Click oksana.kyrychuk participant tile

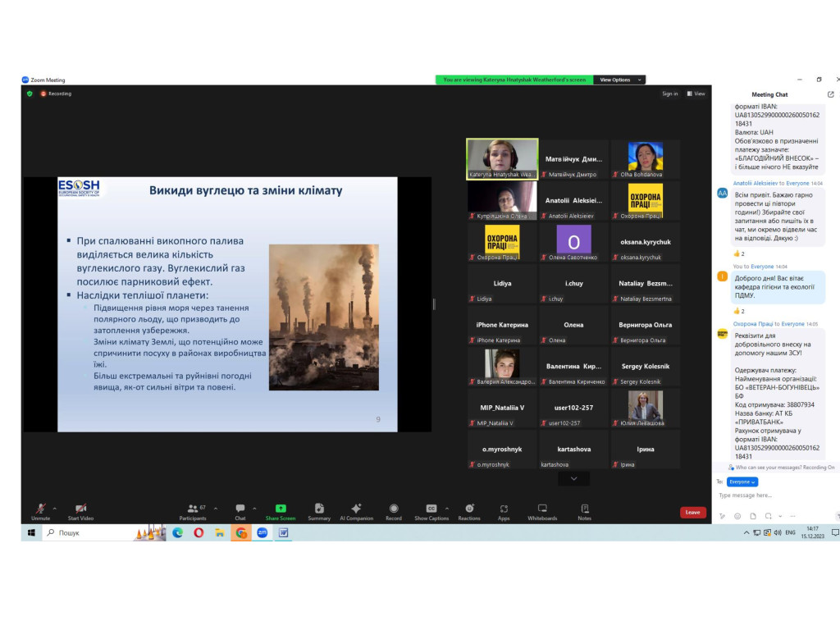tap(645, 242)
